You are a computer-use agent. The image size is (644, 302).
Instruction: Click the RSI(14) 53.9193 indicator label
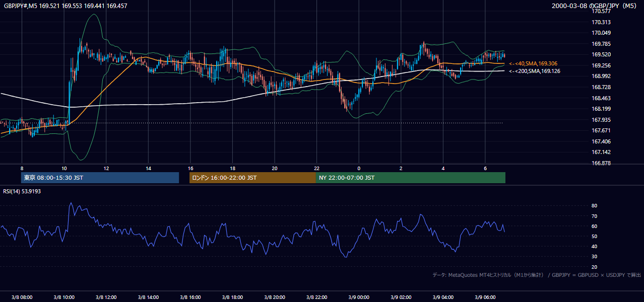(x=22, y=192)
